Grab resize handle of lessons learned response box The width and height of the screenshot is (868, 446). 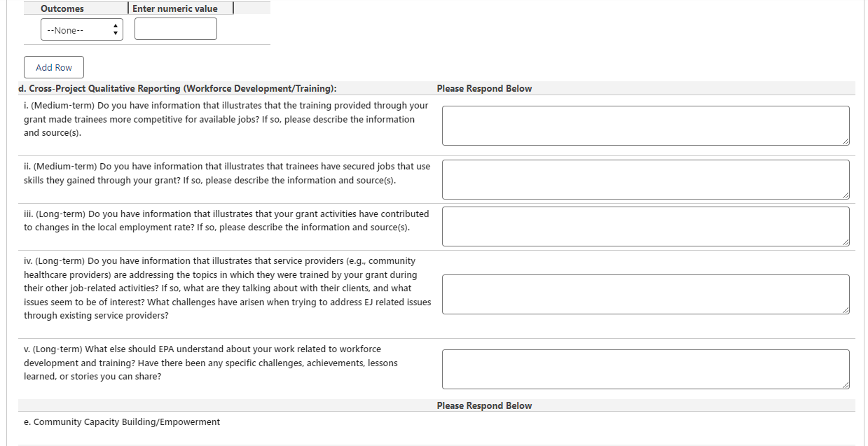pos(846,385)
